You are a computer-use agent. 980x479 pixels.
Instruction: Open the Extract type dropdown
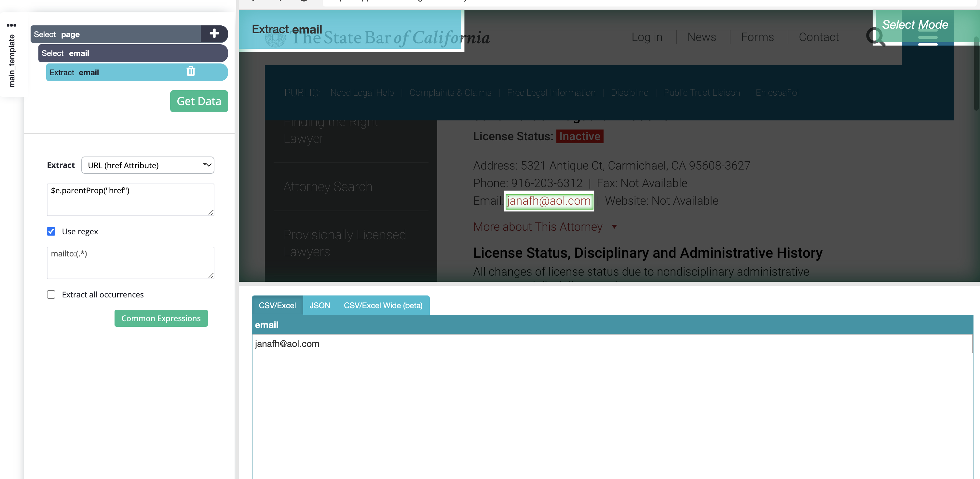tap(148, 165)
